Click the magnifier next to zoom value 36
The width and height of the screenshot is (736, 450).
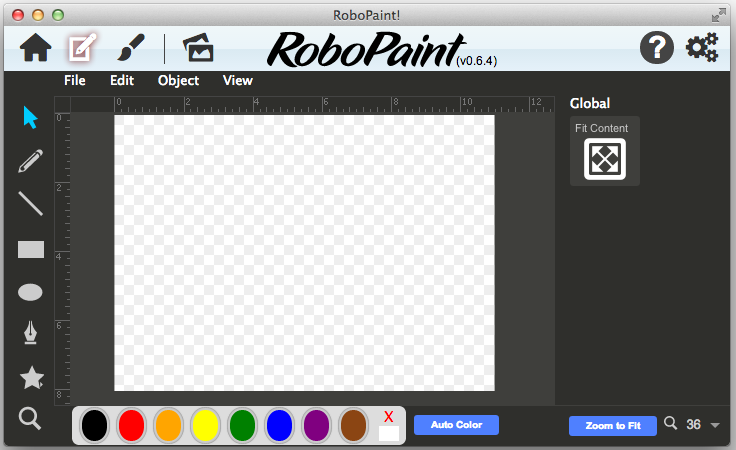671,423
